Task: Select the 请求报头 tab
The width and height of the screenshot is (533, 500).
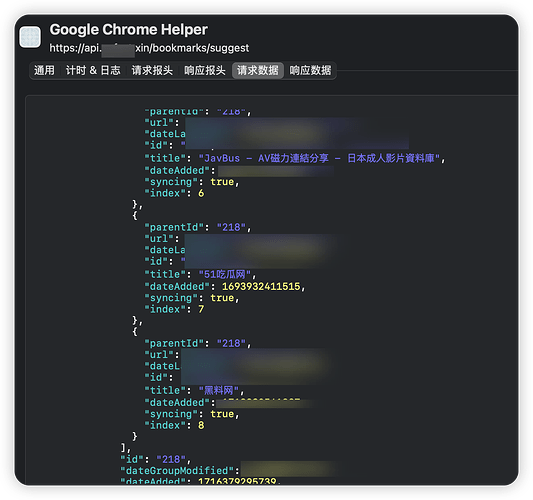Action: click(152, 70)
